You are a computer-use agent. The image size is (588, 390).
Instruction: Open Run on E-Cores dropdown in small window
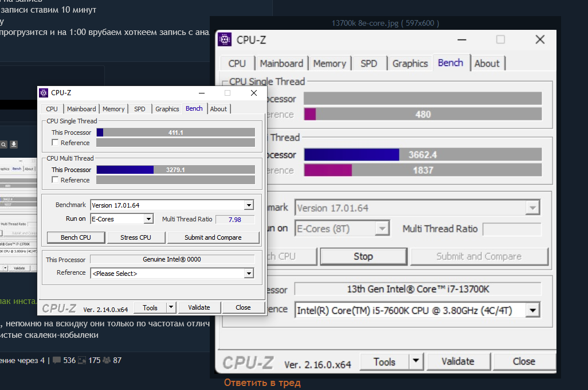[148, 219]
